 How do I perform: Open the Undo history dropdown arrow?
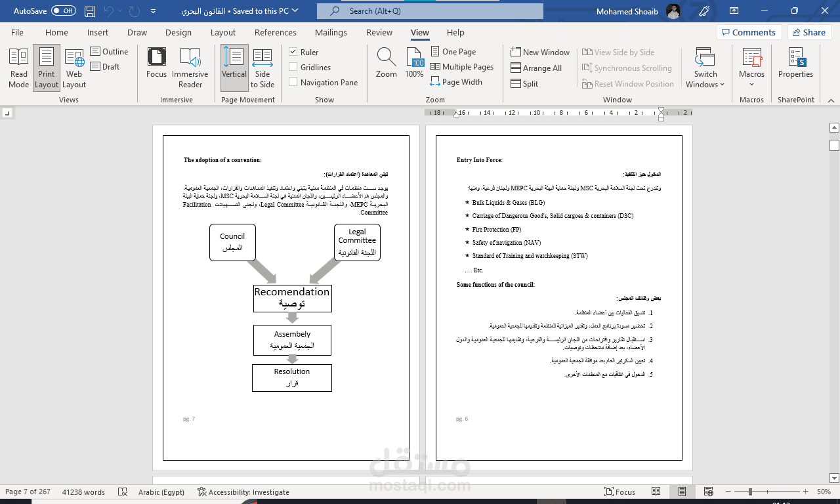pos(120,11)
